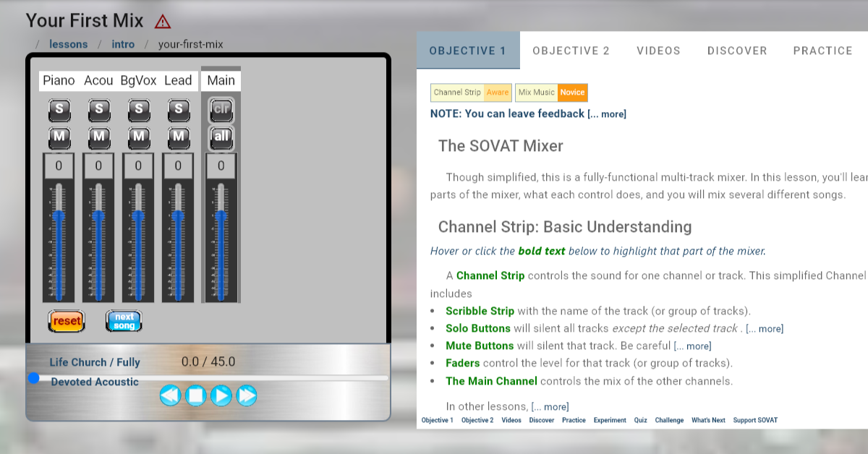Screen dimensions: 868x454
Task: Solo the Piano channel
Action: [59, 110]
